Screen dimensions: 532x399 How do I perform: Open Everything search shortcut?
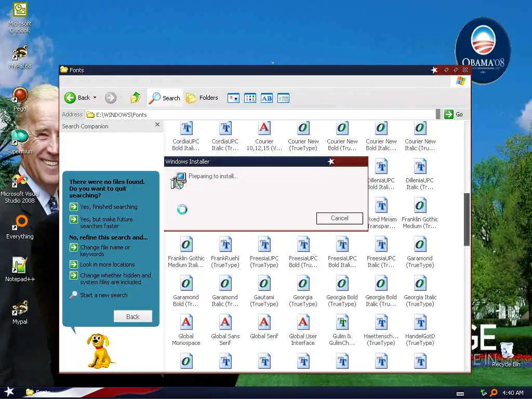pyautogui.click(x=20, y=227)
